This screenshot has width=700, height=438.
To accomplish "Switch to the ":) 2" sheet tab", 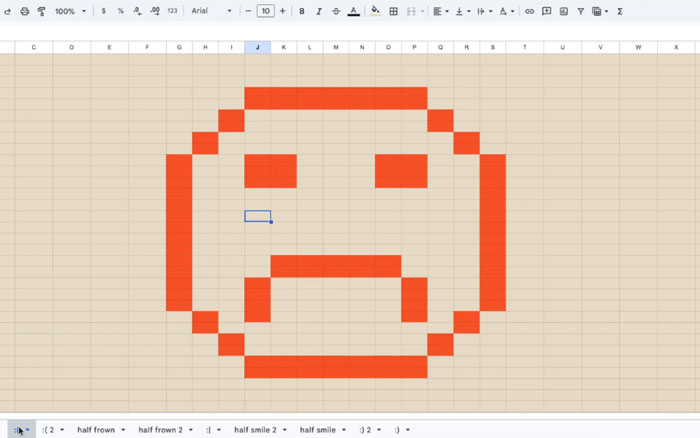I will coord(365,430).
